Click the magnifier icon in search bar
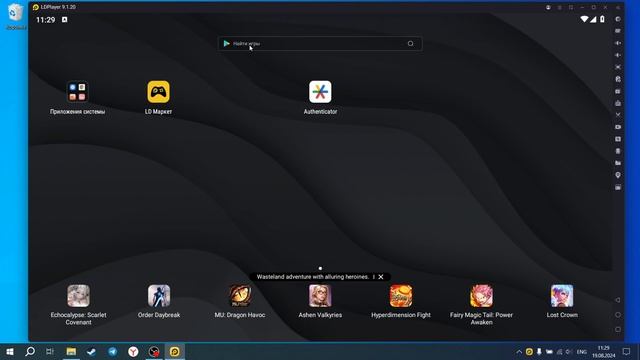Screen dimensions: 640x360 click(x=410, y=44)
